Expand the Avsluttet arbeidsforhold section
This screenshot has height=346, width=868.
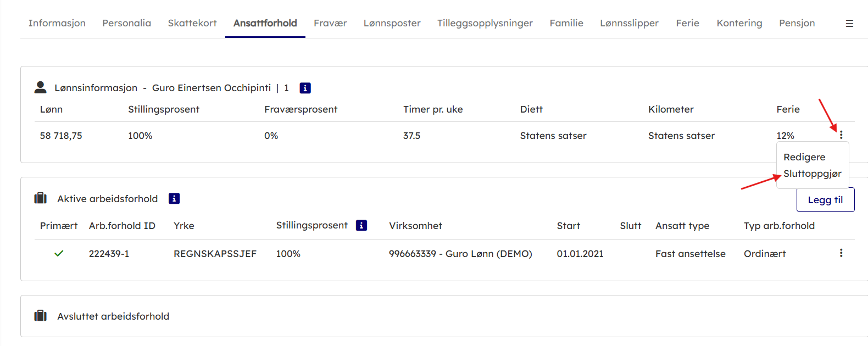tap(113, 316)
